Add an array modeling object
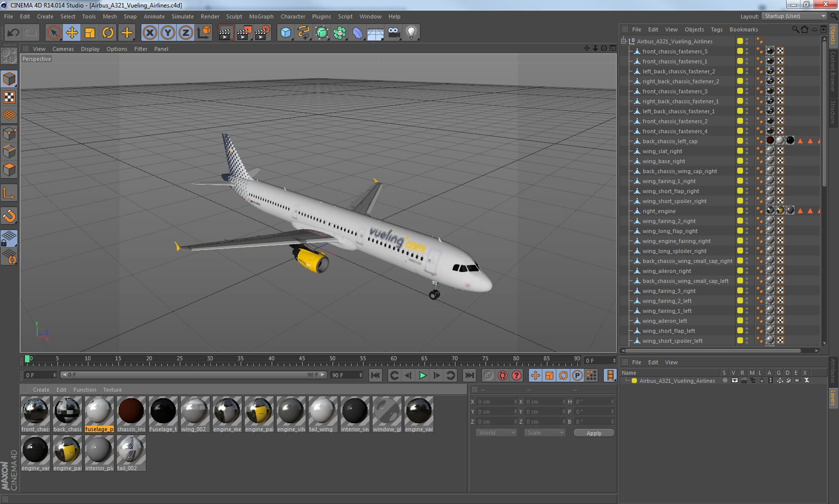This screenshot has height=504, width=839. 340,33
